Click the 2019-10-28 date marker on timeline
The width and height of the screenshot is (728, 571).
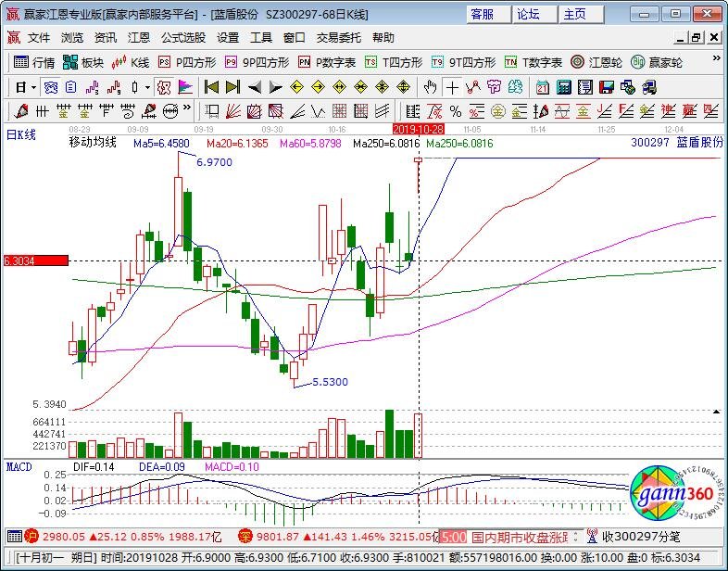tap(419, 129)
